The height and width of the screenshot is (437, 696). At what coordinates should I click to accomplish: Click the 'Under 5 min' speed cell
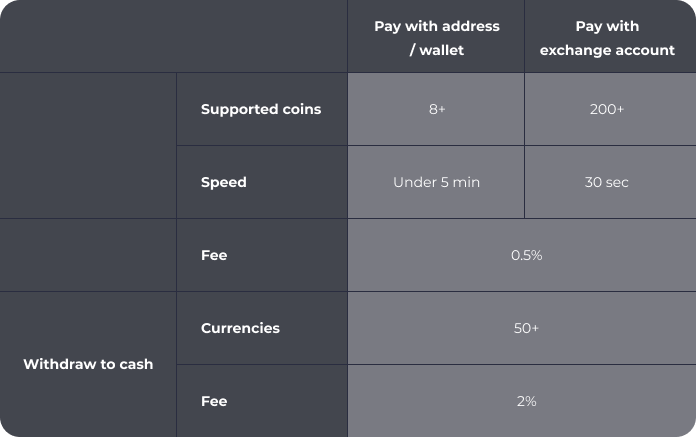coord(436,182)
